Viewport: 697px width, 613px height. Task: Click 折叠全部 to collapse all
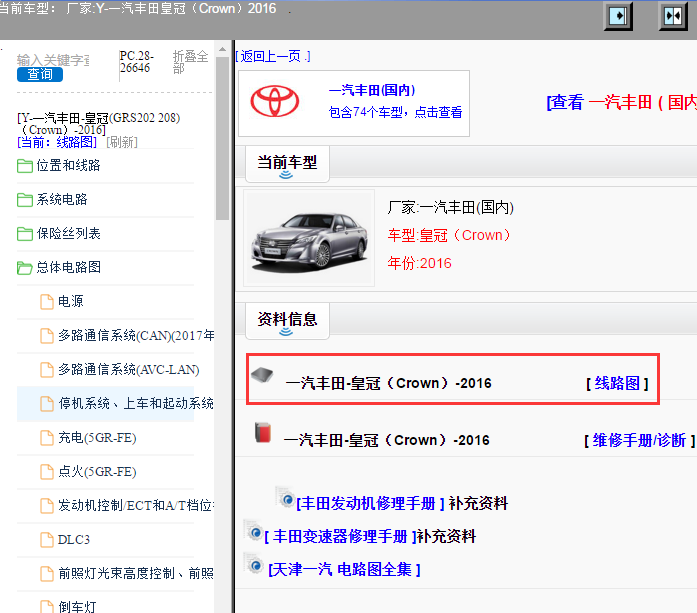(190, 62)
